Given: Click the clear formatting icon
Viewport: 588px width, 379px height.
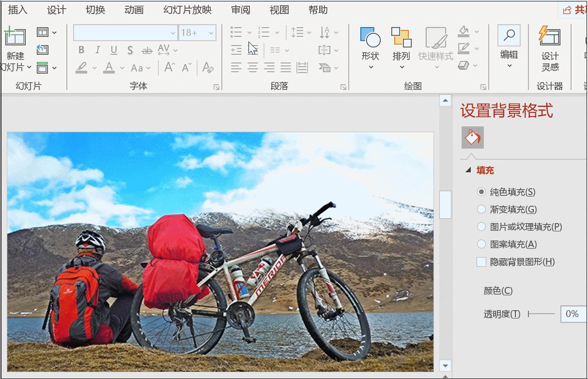Looking at the screenshot, I should click(x=208, y=67).
